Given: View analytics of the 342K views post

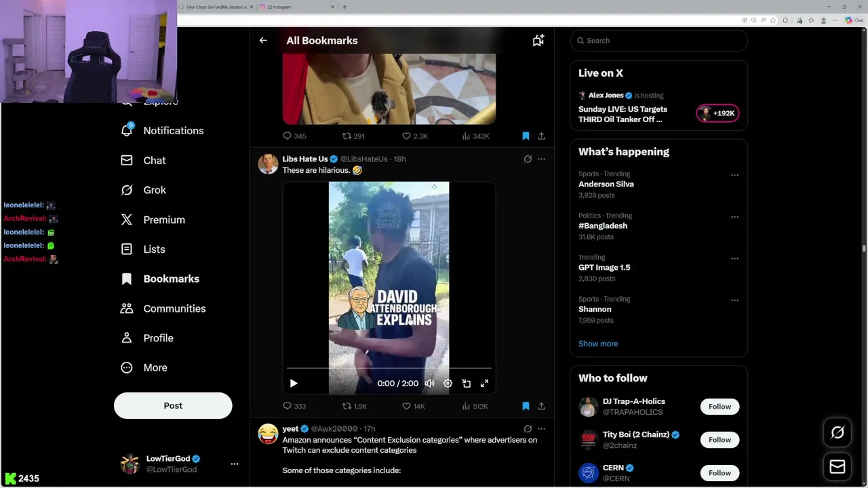Looking at the screenshot, I should click(475, 136).
